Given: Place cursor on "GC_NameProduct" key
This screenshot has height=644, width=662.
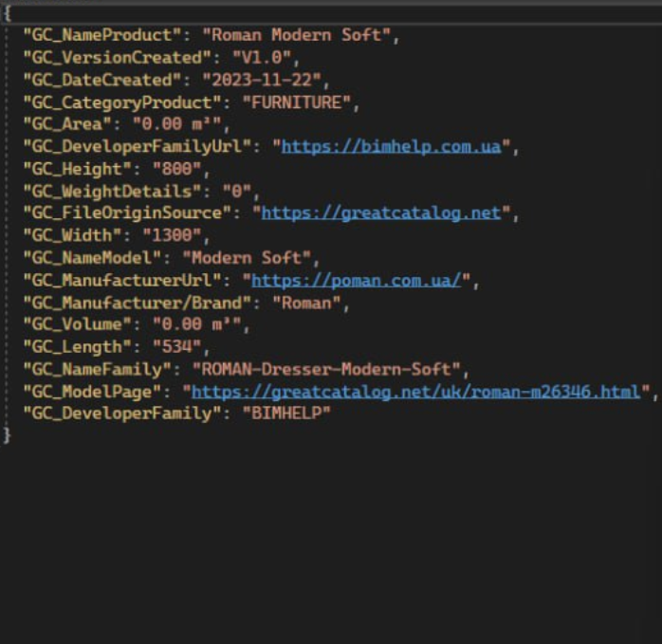Looking at the screenshot, I should (x=101, y=35).
